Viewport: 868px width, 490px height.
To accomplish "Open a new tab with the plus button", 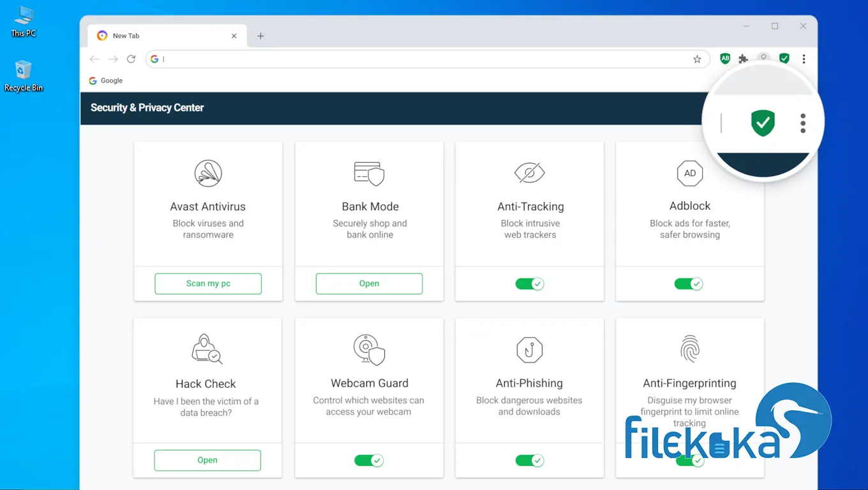I will coord(260,36).
